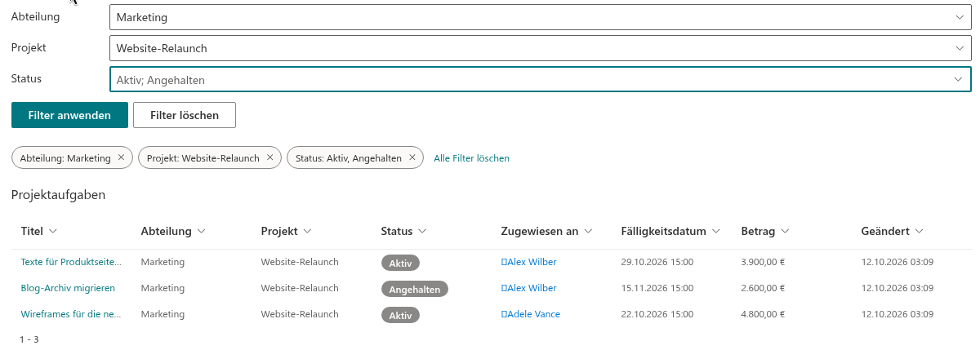Remove the Abteilung: Marketing filter chip
Viewport: 980px width, 350px height.
(121, 157)
